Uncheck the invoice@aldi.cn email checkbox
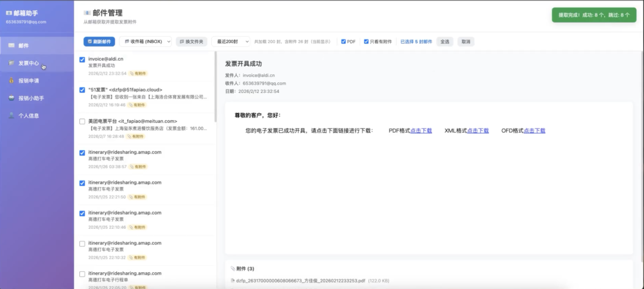The height and width of the screenshot is (289, 644). click(x=82, y=60)
